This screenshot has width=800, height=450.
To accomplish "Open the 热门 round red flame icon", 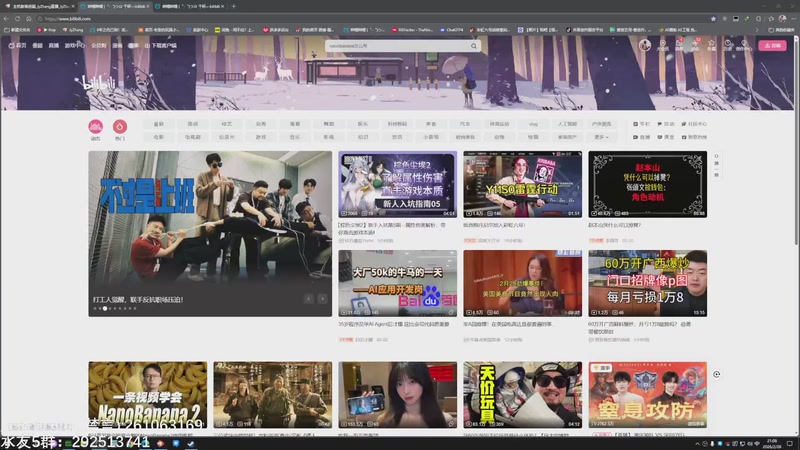I will click(120, 127).
